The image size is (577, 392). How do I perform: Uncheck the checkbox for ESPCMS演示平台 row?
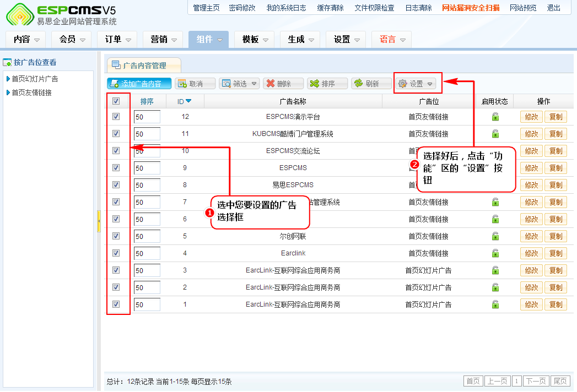(x=116, y=117)
